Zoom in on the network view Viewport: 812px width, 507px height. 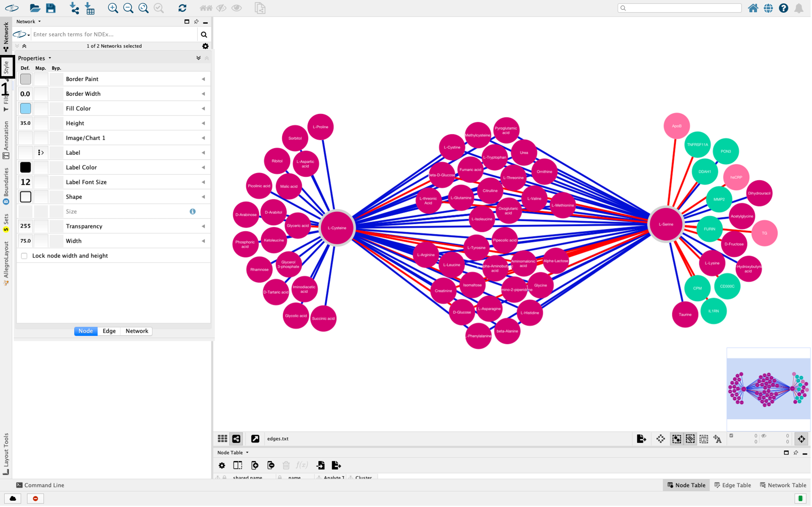click(113, 8)
